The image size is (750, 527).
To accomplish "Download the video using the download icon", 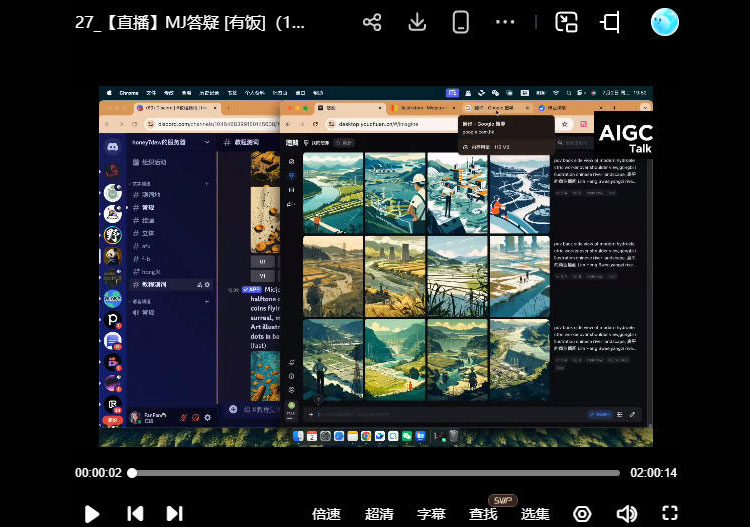I will (x=418, y=22).
